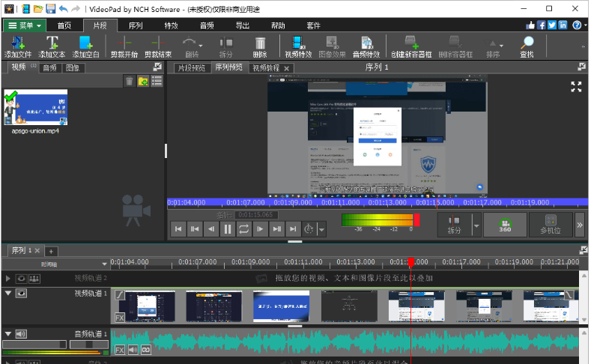Click the open project folder icon in title bar
The image size is (594, 364).
click(x=38, y=8)
